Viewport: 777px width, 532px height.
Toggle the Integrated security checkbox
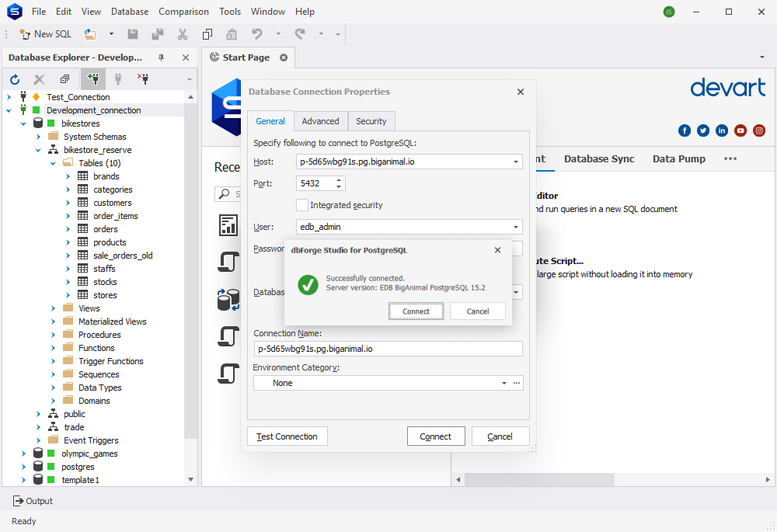click(301, 205)
